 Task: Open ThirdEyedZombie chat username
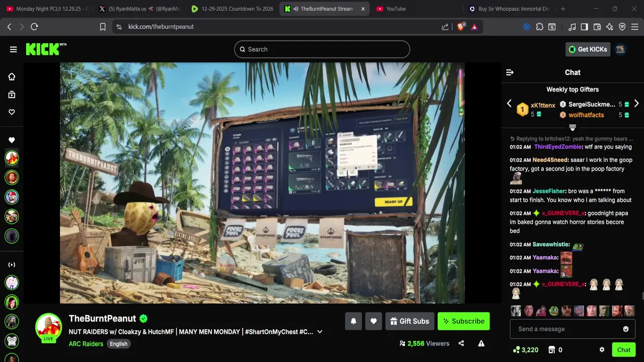click(557, 147)
